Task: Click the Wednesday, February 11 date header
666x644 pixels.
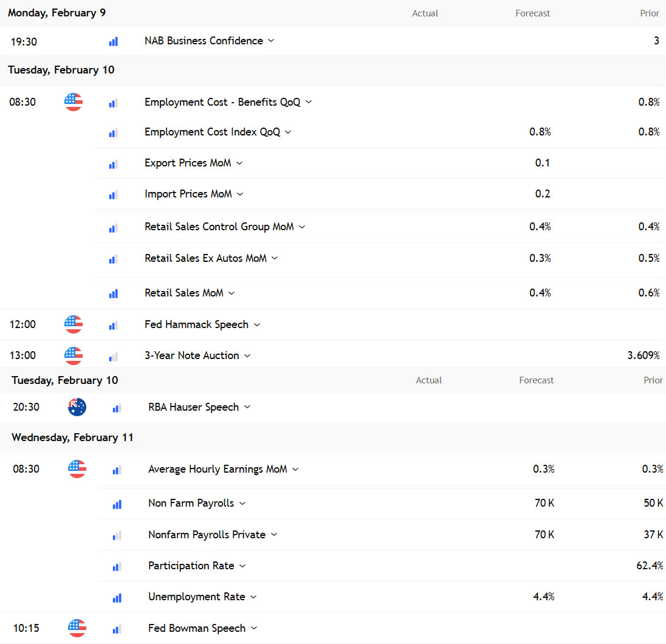Action: click(73, 437)
